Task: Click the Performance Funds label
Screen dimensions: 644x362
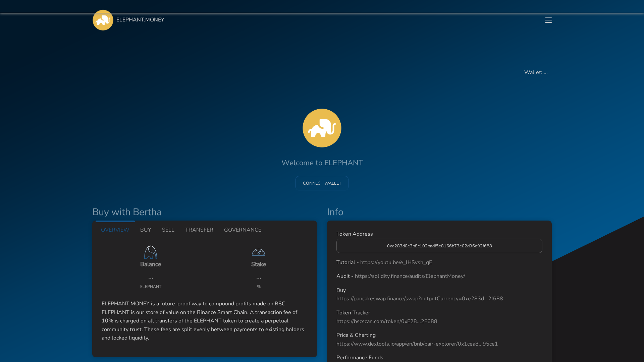Action: click(360, 358)
